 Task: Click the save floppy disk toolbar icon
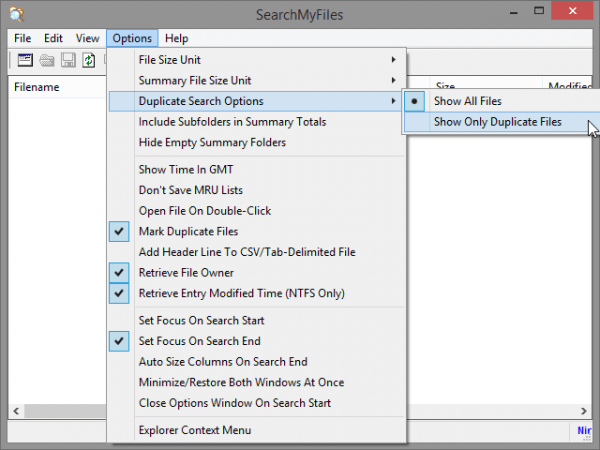tap(68, 60)
